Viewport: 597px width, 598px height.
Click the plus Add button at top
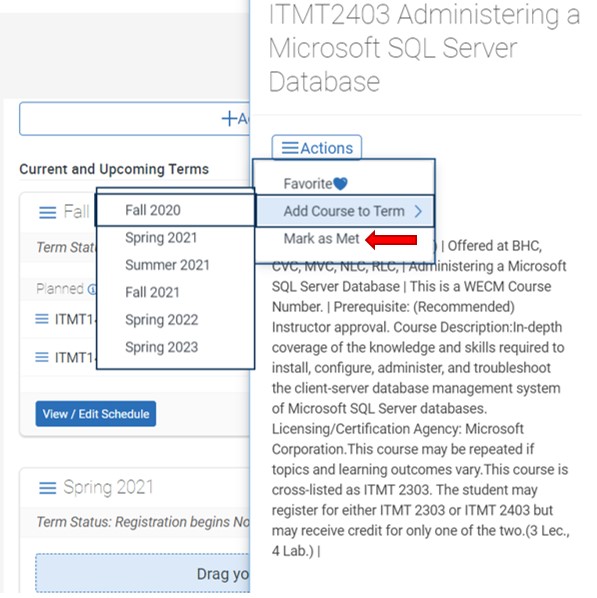point(135,119)
